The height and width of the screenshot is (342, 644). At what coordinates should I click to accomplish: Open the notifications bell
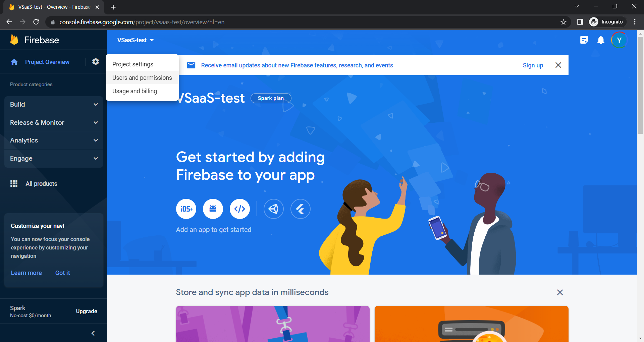pos(601,40)
